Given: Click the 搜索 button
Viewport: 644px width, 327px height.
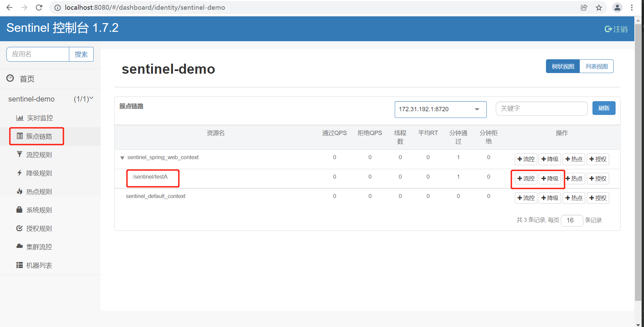Looking at the screenshot, I should (81, 54).
